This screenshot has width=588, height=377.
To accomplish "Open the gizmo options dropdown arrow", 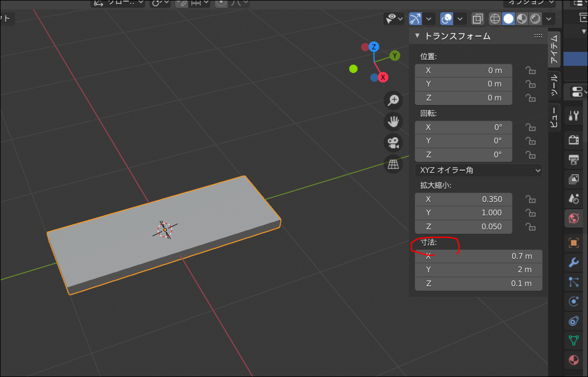I will click(428, 19).
